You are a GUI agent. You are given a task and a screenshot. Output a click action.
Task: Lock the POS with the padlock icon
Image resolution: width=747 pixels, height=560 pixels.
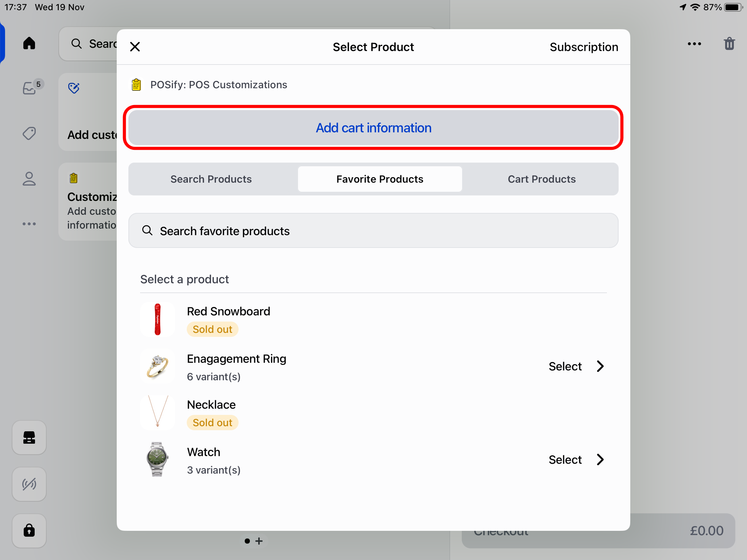pos(29,530)
